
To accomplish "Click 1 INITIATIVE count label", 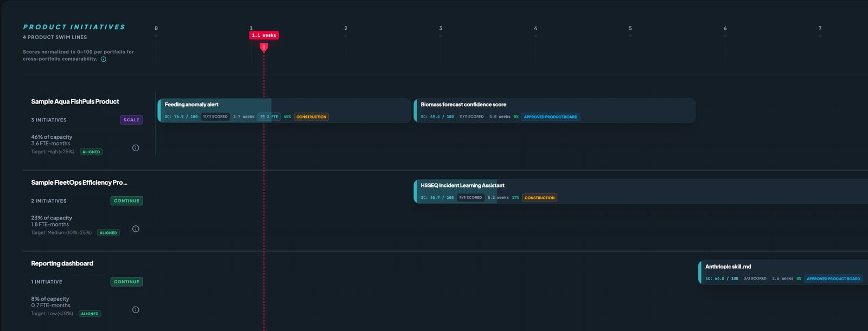I will pos(47,282).
